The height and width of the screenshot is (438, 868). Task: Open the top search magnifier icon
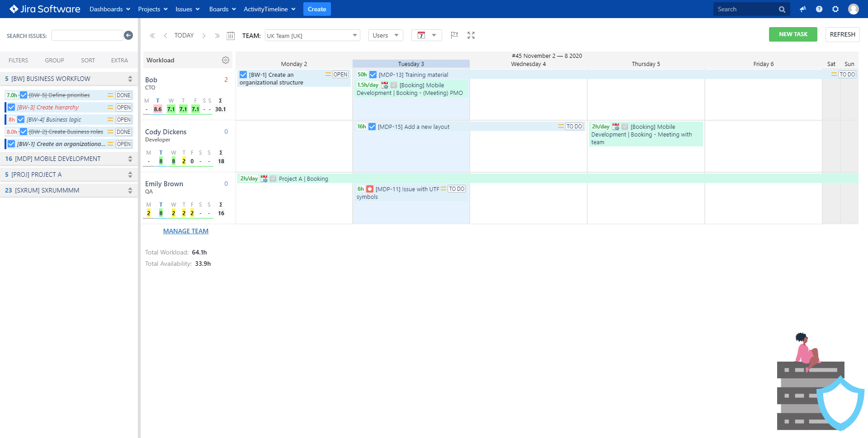pyautogui.click(x=782, y=9)
